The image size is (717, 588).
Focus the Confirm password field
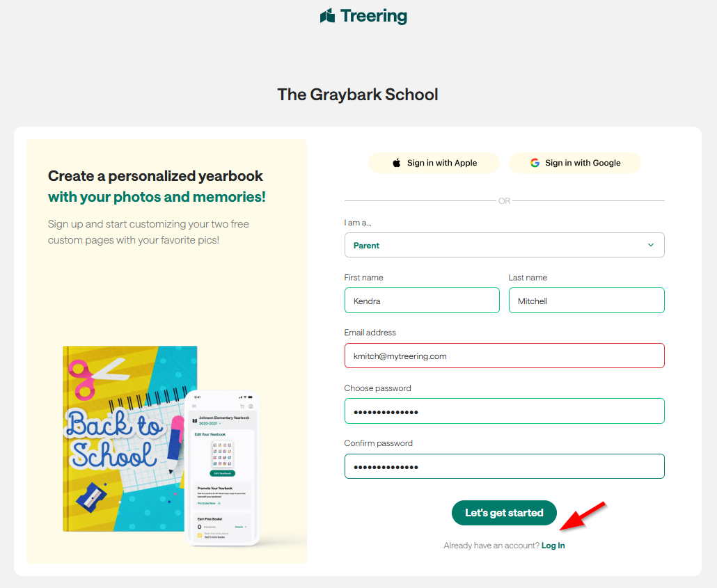click(x=504, y=466)
